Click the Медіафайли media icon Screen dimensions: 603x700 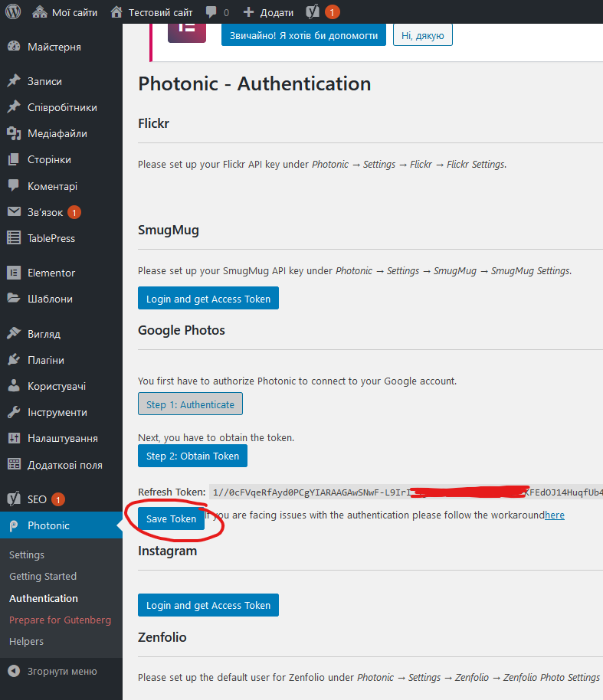click(x=14, y=133)
